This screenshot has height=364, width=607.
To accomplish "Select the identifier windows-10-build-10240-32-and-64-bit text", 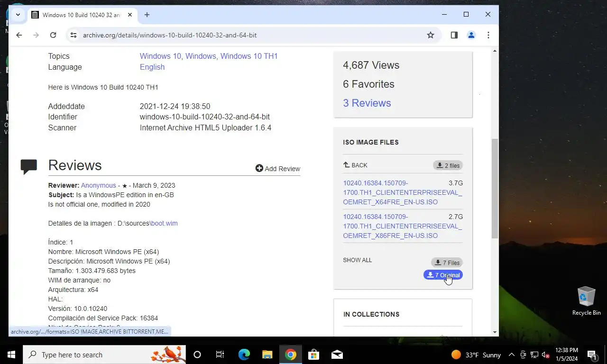I will click(x=205, y=117).
